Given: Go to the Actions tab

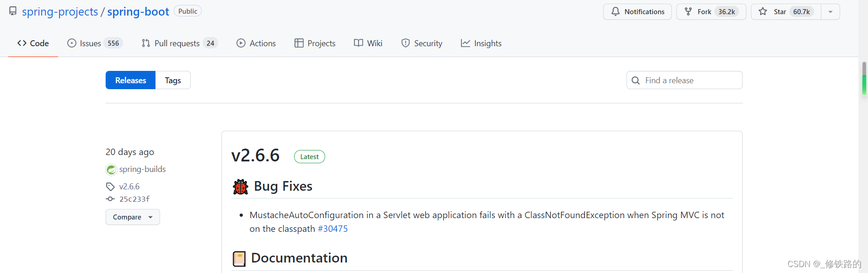Looking at the screenshot, I should click(256, 43).
